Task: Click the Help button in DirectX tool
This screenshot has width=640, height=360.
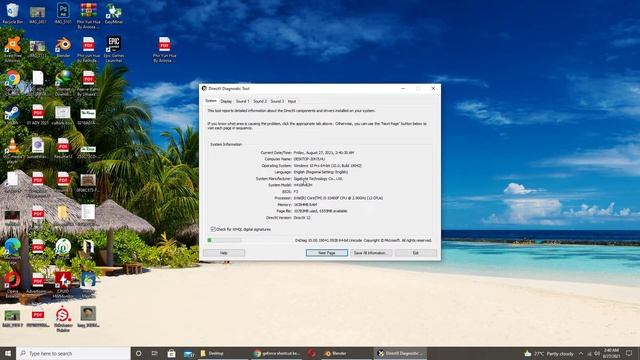Action: click(224, 253)
